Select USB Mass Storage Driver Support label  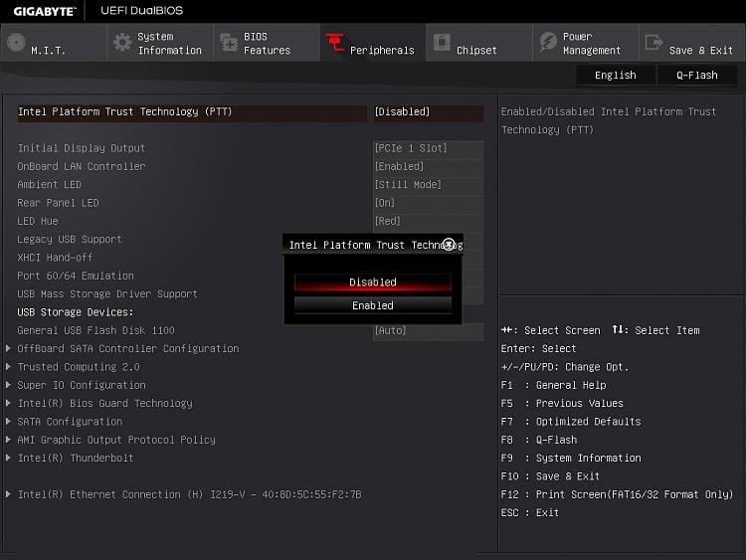[x=107, y=294]
